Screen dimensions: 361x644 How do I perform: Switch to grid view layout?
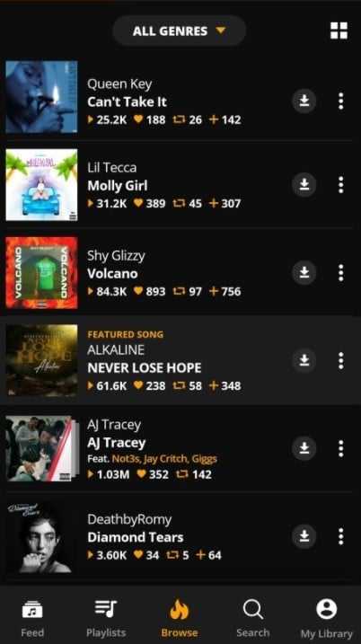tap(339, 31)
